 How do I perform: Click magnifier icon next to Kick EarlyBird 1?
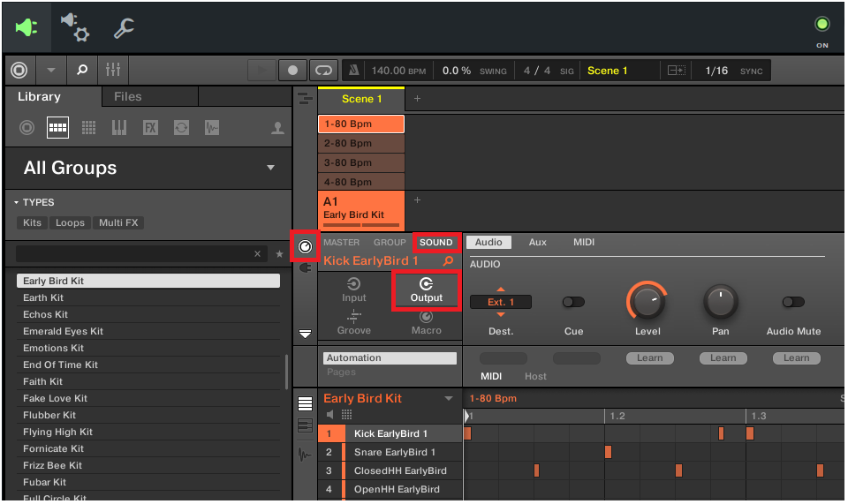tap(448, 261)
